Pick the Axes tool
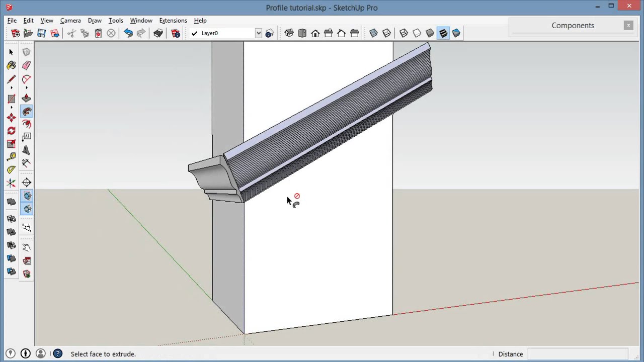Image resolution: width=644 pixels, height=362 pixels. [x=11, y=183]
